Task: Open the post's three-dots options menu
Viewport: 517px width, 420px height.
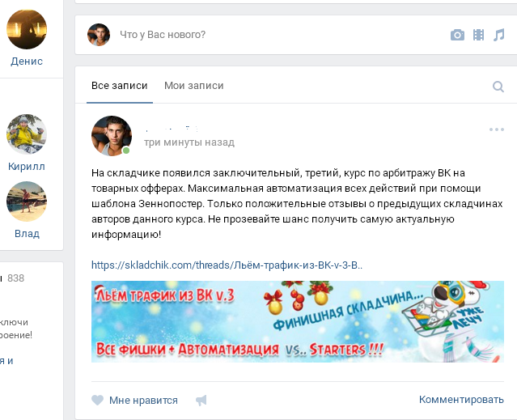Action: (497, 129)
